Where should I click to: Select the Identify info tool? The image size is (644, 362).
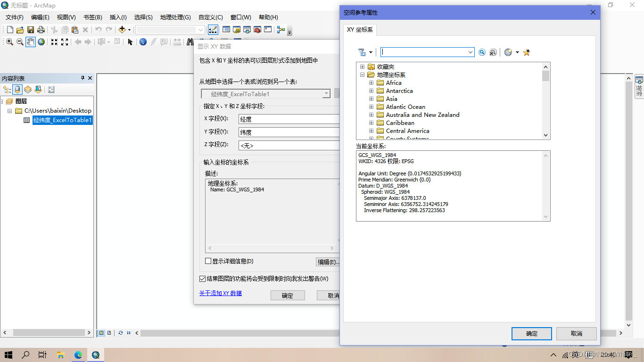click(x=143, y=42)
